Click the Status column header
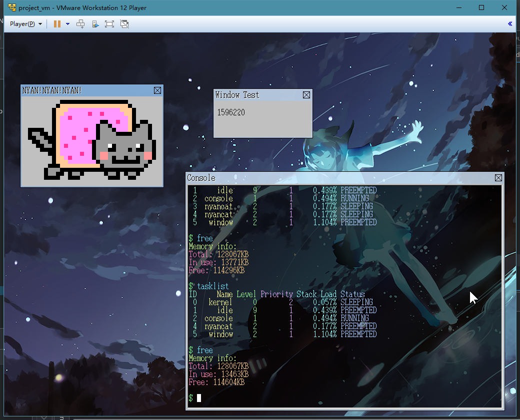Viewport: 520px width, 420px height. [x=352, y=294]
